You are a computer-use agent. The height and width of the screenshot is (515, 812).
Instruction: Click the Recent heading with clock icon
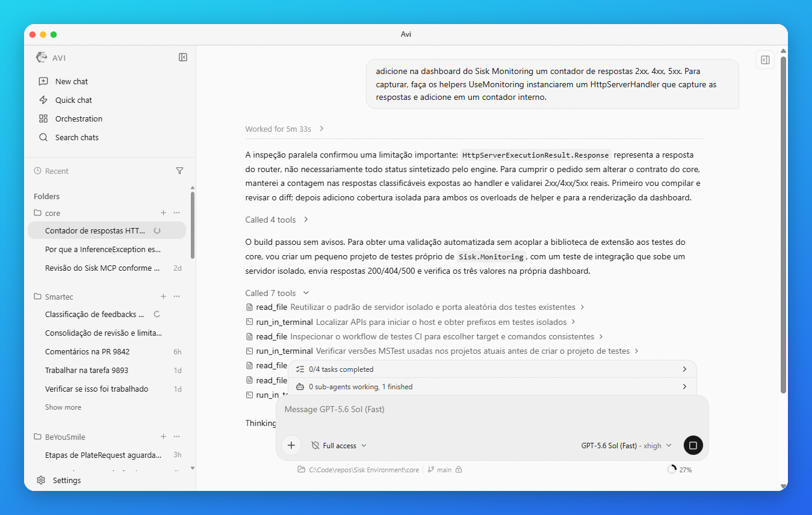(x=52, y=171)
